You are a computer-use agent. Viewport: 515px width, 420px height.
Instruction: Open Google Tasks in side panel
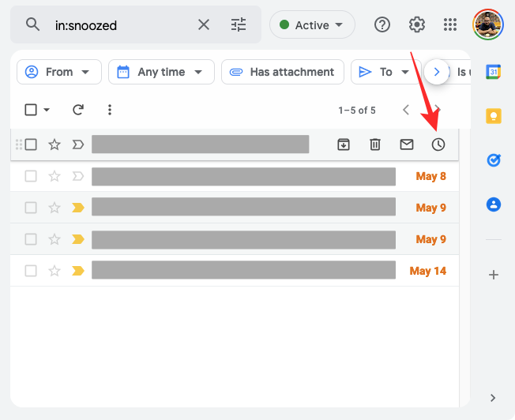pos(494,160)
